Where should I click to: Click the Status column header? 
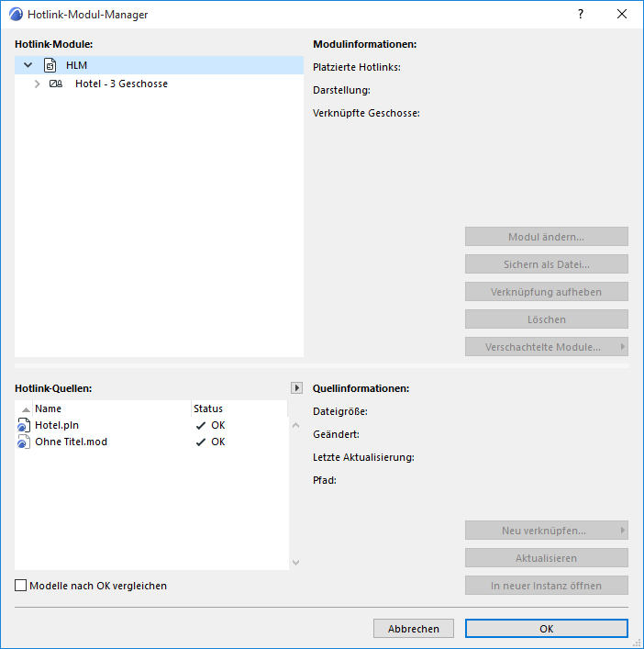point(239,408)
